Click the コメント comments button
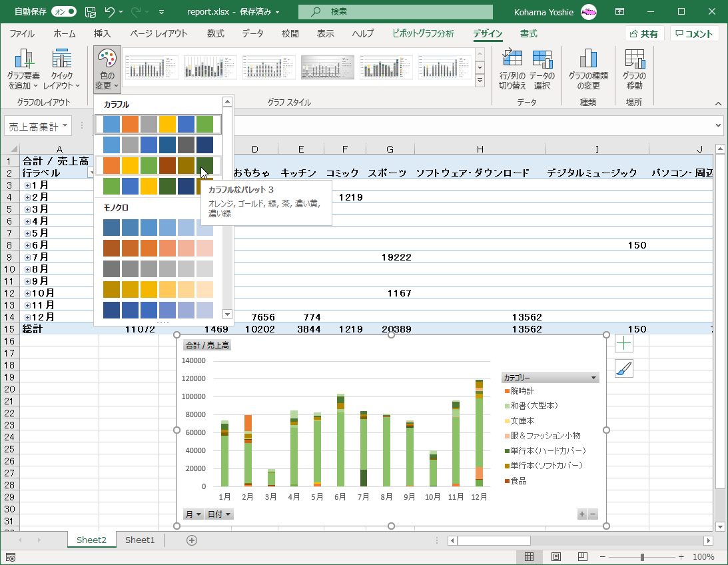This screenshot has width=728, height=565. click(695, 34)
